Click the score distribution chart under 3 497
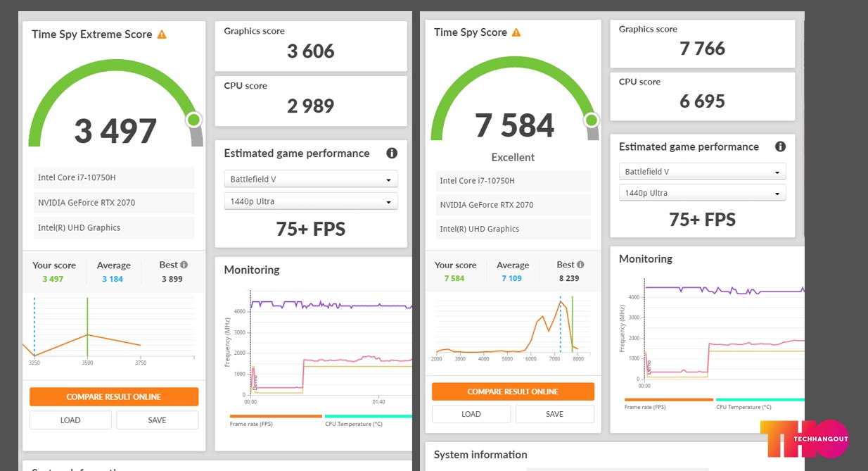The image size is (868, 471). (109, 331)
